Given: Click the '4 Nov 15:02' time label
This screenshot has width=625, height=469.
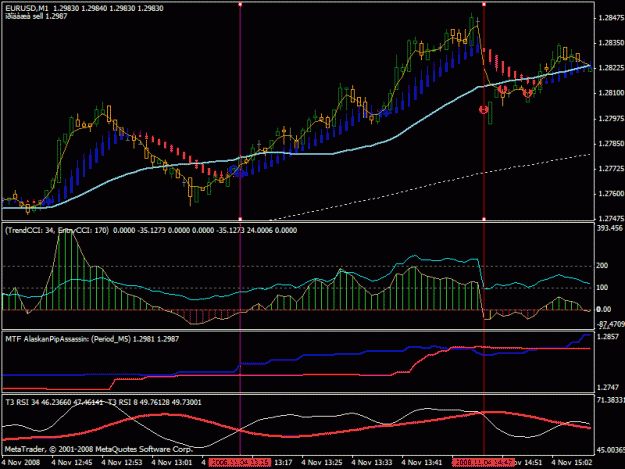Looking at the screenshot, I should click(x=572, y=463).
